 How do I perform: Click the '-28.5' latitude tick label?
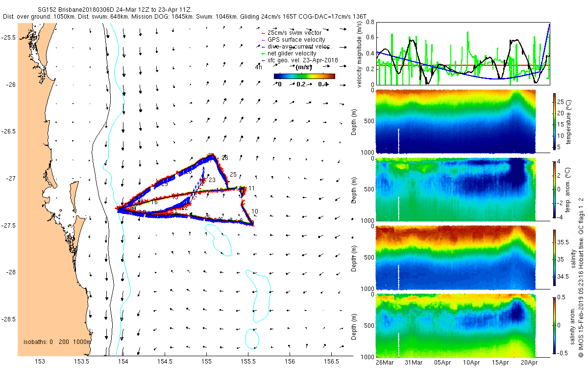pyautogui.click(x=8, y=319)
